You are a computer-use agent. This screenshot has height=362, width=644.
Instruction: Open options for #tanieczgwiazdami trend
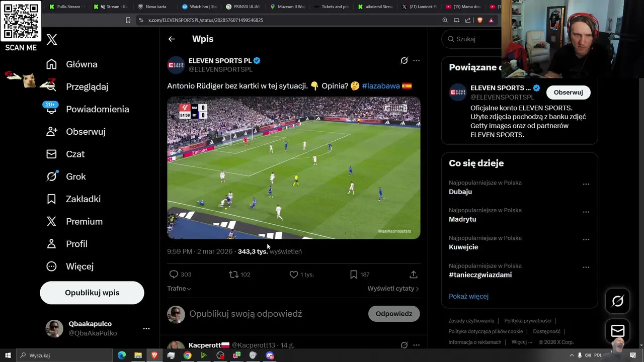[586, 267]
